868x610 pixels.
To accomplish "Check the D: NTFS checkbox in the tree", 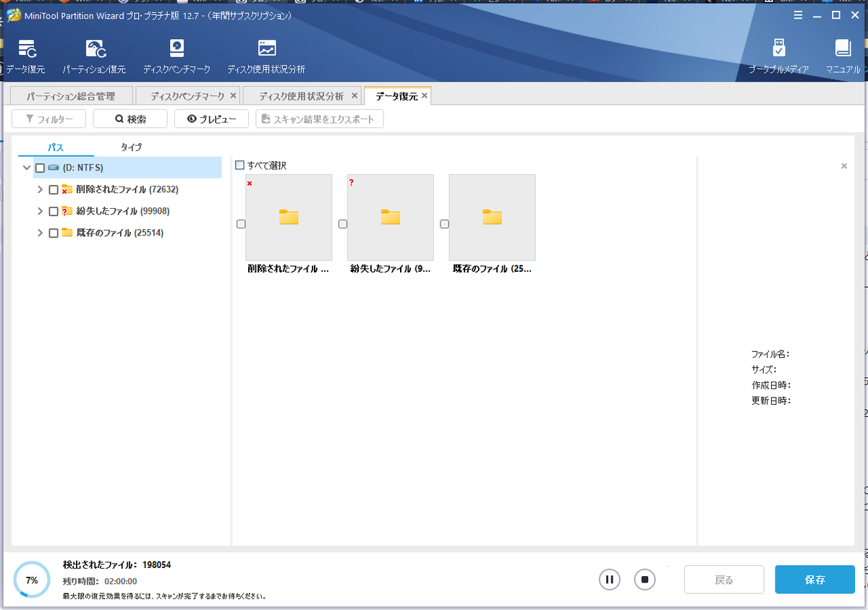I will pos(40,168).
